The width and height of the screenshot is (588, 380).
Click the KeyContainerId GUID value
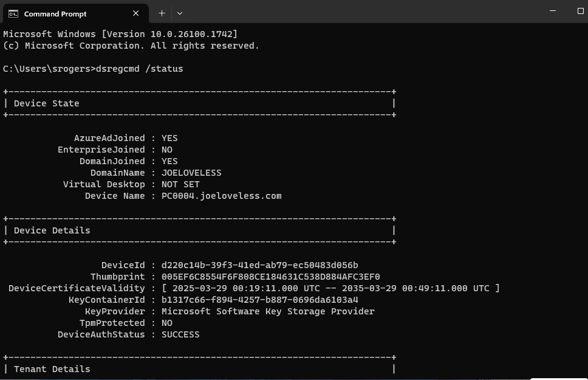[x=259, y=300]
